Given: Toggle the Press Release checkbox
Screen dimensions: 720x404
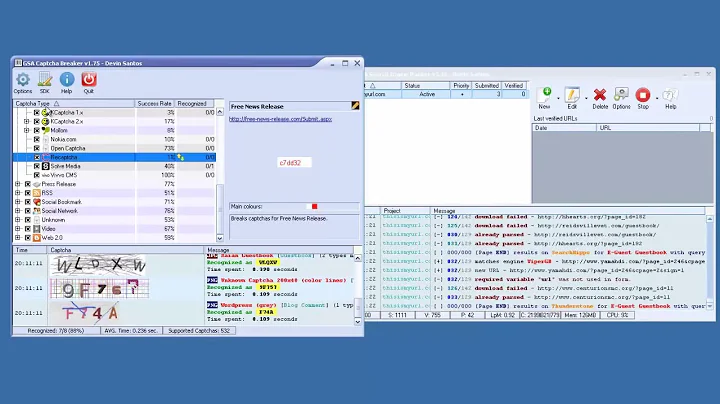Looking at the screenshot, I should 28,184.
